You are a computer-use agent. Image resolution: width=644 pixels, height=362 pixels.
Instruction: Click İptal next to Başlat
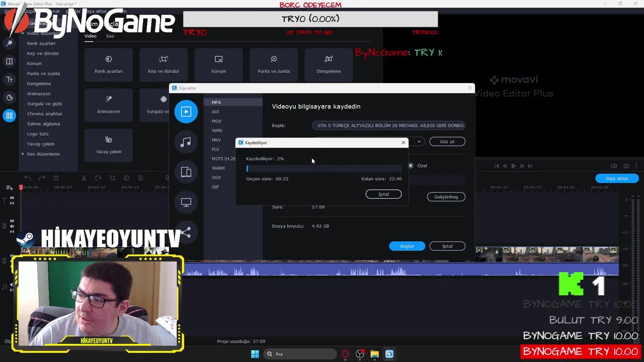(x=447, y=246)
